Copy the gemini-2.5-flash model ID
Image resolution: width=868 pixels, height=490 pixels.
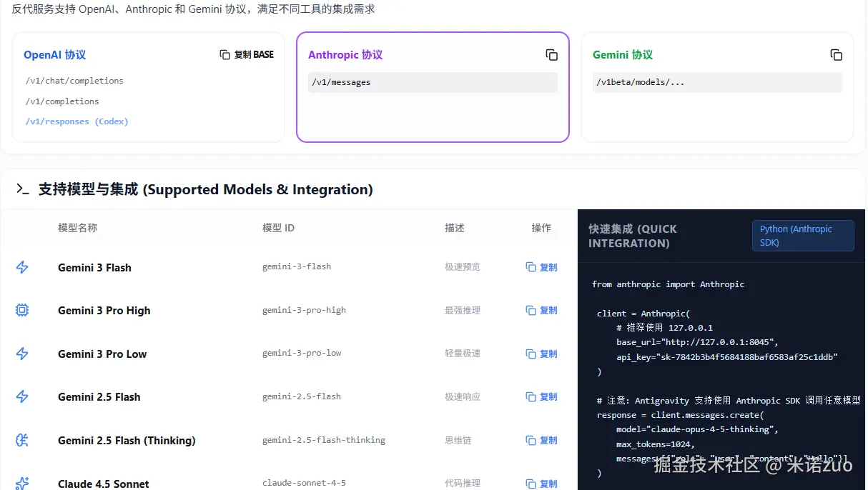pyautogui.click(x=541, y=396)
